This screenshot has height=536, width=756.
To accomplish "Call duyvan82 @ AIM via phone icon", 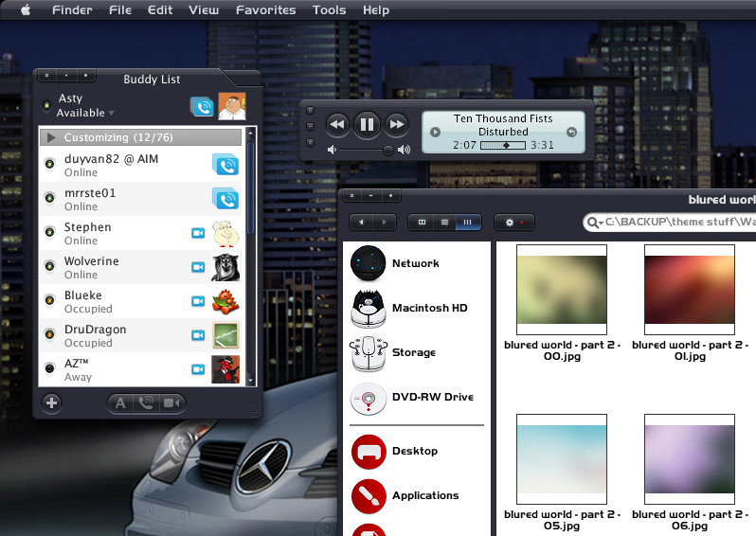I will point(225,165).
